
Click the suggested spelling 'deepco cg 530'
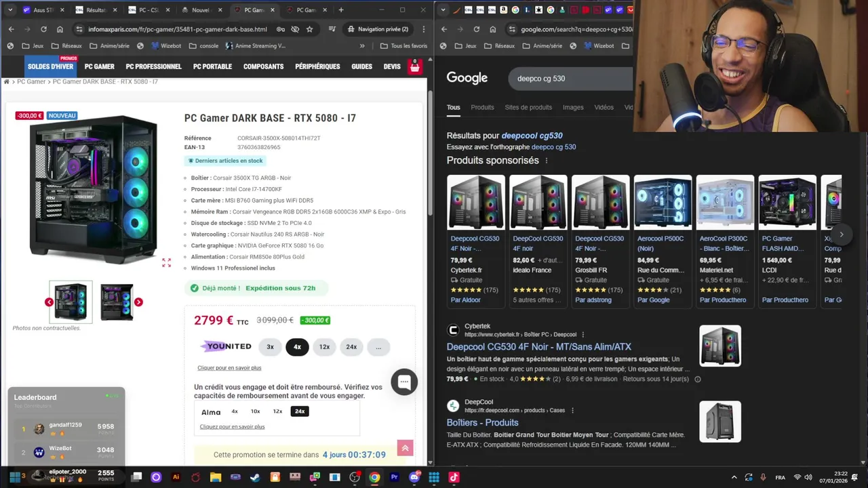[553, 147]
